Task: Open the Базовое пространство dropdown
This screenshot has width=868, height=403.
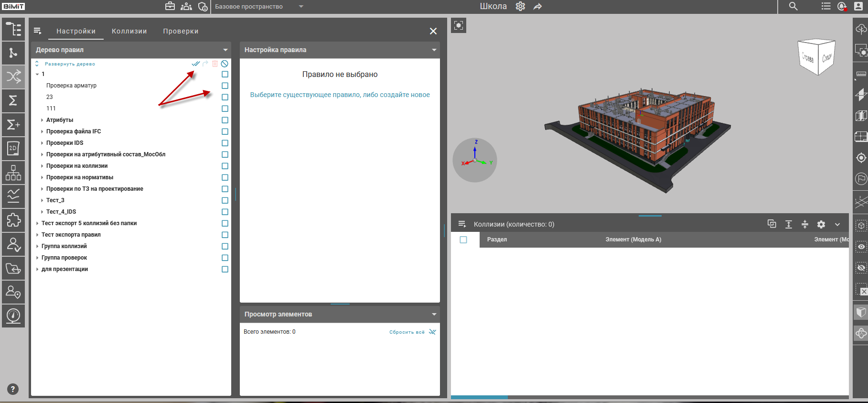Action: 258,7
